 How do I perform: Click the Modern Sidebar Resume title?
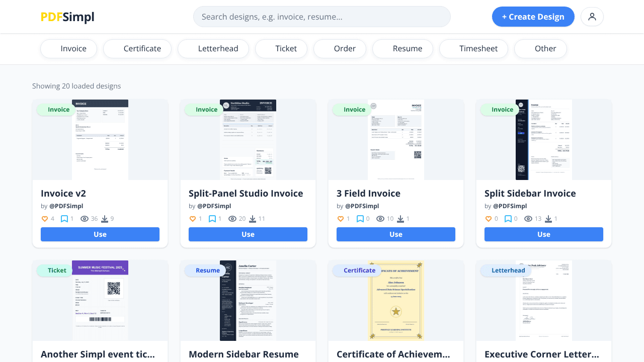[x=244, y=354]
